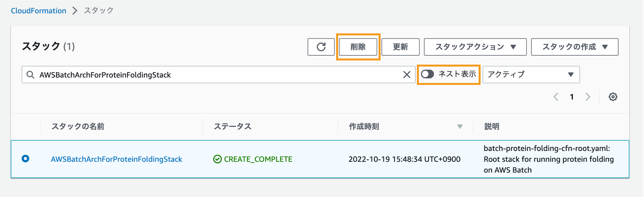
Task: Go to CloudFormation breadcrumb link
Action: point(39,11)
